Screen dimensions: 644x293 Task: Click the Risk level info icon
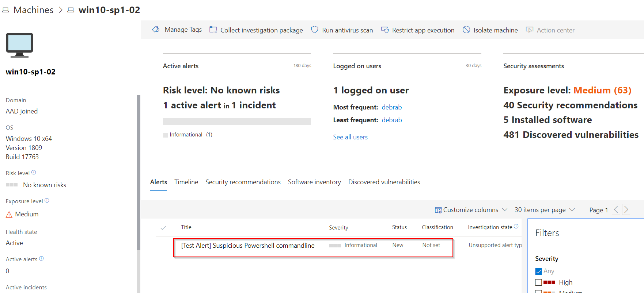34,173
